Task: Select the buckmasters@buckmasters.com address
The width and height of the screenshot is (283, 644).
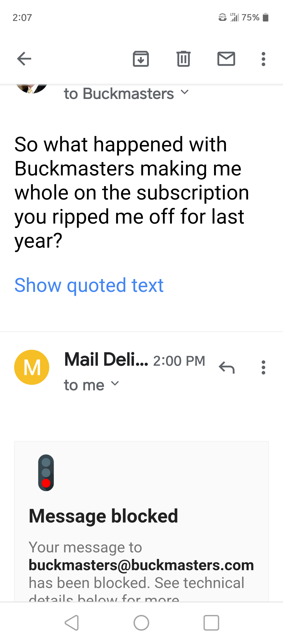Action: [x=141, y=565]
